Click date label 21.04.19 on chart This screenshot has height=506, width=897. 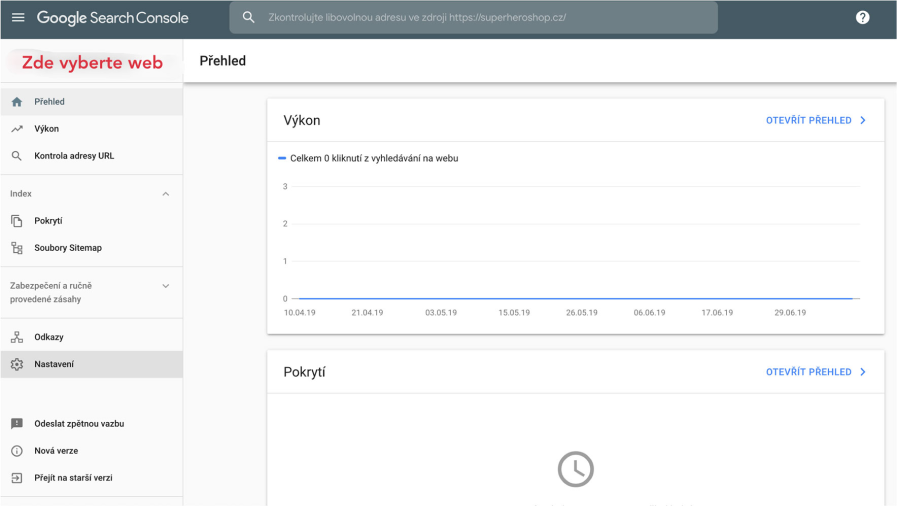coord(367,313)
